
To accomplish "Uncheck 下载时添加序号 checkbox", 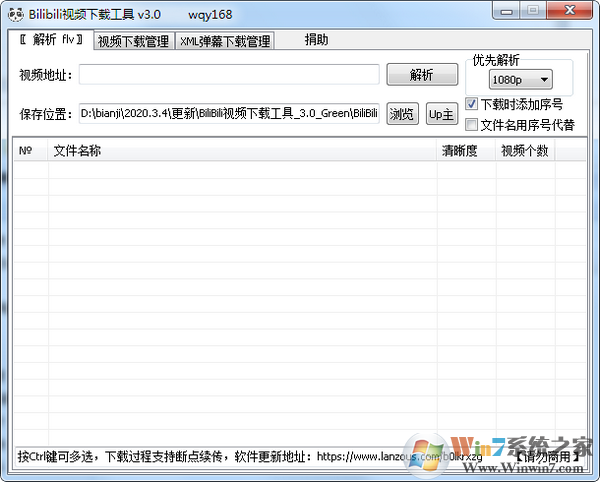I will pyautogui.click(x=471, y=104).
